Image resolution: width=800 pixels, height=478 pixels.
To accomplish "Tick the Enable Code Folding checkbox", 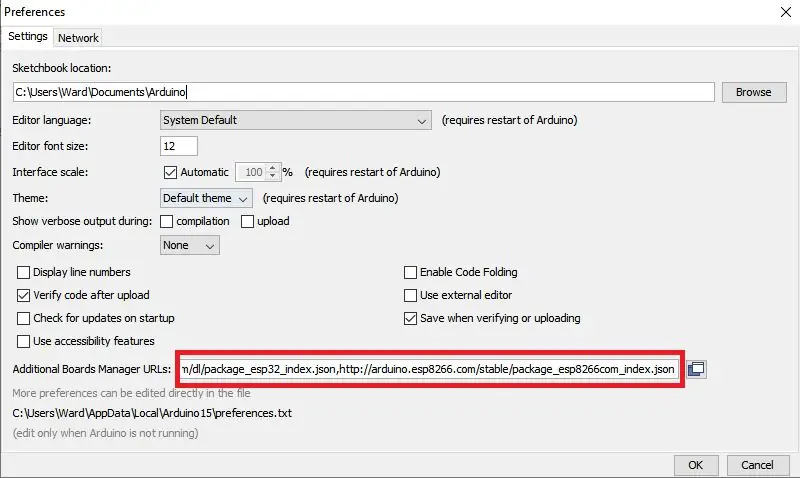I will click(x=410, y=272).
